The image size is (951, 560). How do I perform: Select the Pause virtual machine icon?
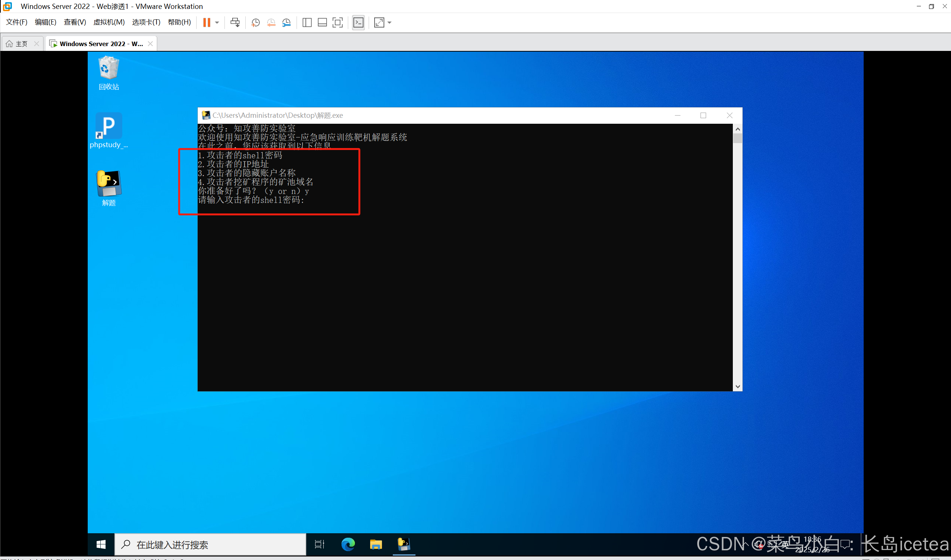[x=207, y=23]
